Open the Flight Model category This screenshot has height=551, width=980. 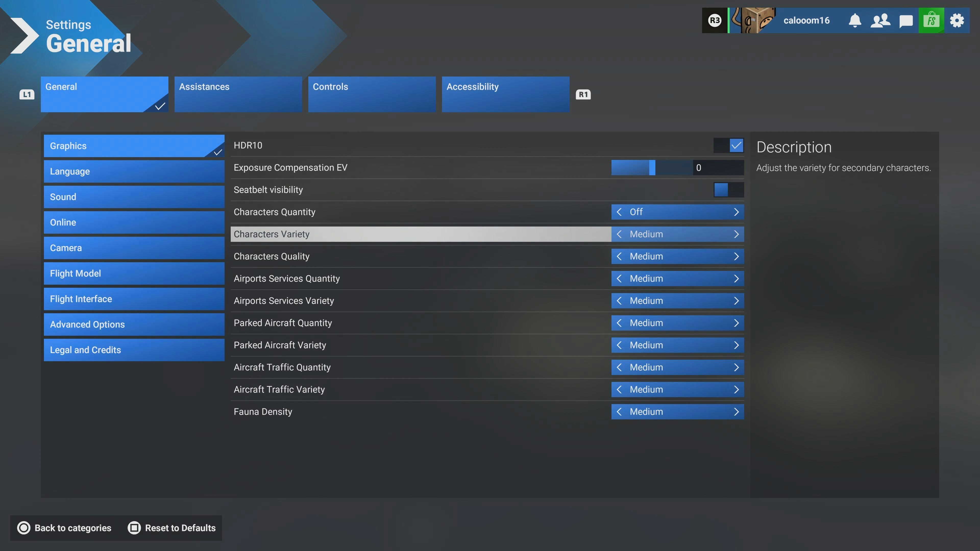click(x=134, y=273)
